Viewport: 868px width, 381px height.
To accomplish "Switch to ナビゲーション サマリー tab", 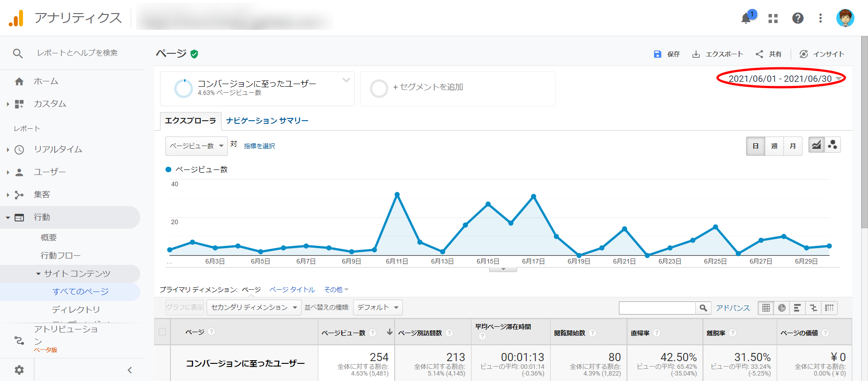I will click(267, 121).
